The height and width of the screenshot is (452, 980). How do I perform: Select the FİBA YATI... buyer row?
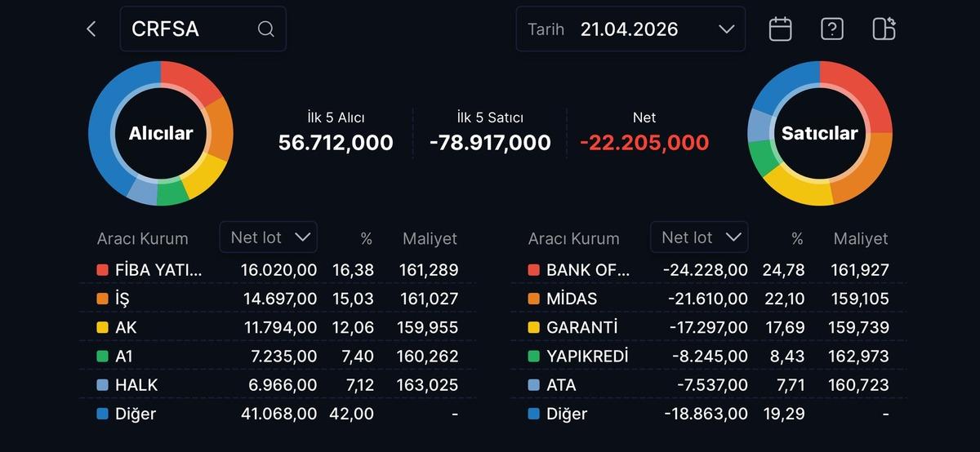[276, 270]
